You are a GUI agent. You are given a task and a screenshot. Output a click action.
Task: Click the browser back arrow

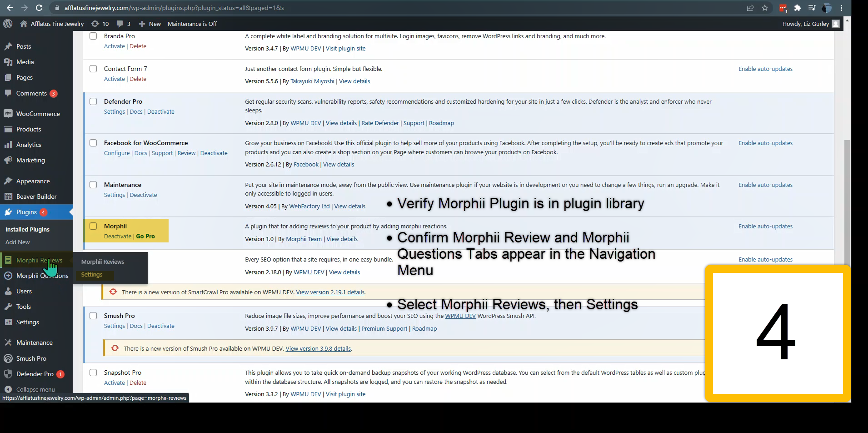[x=10, y=8]
